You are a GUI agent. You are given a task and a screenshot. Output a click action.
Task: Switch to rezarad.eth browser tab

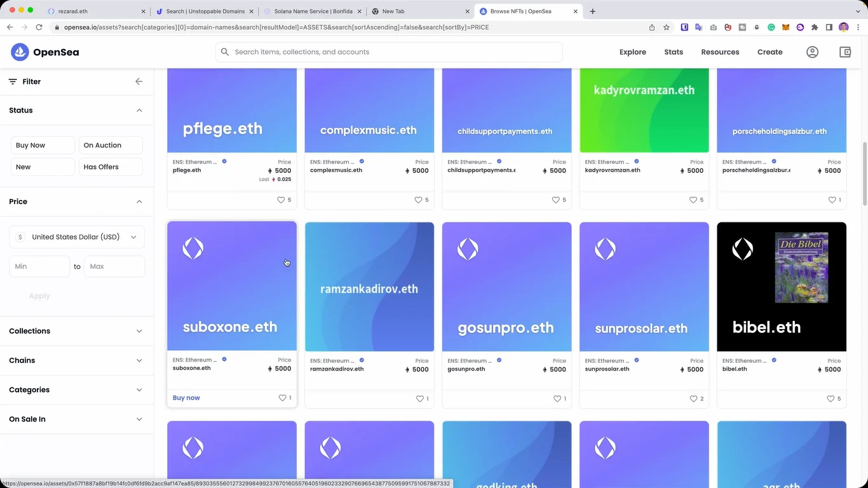(97, 11)
